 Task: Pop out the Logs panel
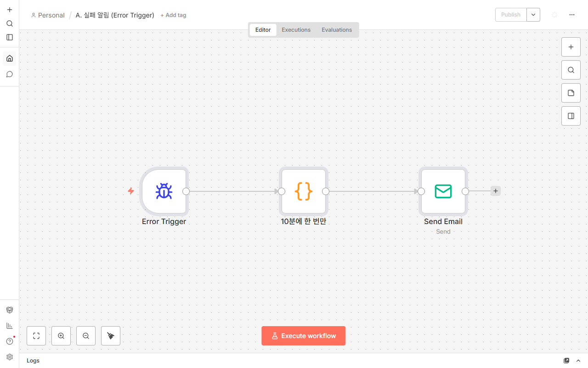point(566,361)
